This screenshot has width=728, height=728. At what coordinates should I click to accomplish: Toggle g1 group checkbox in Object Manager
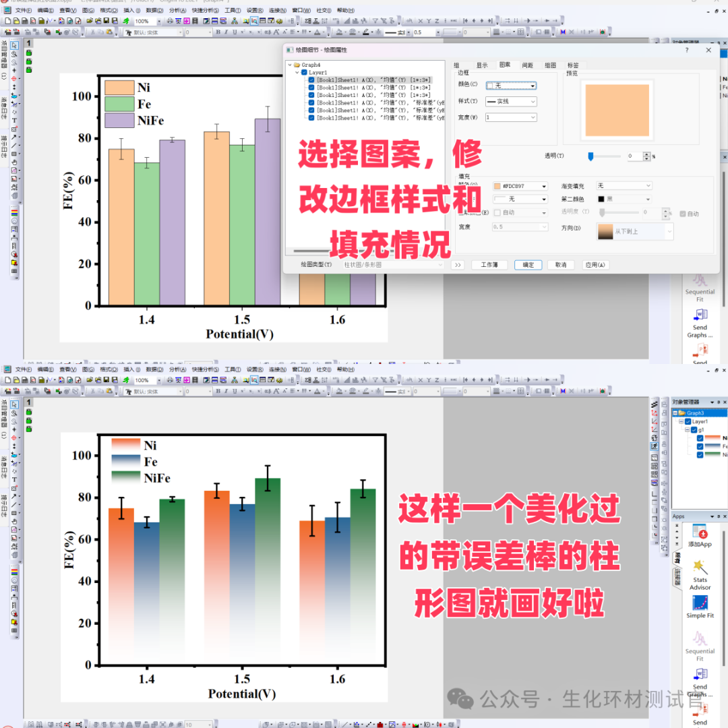694,430
